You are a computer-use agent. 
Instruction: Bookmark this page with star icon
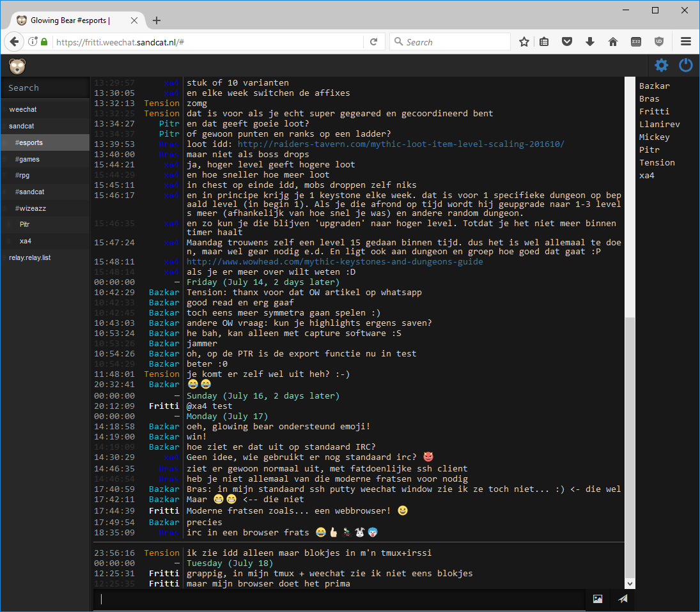(x=524, y=42)
